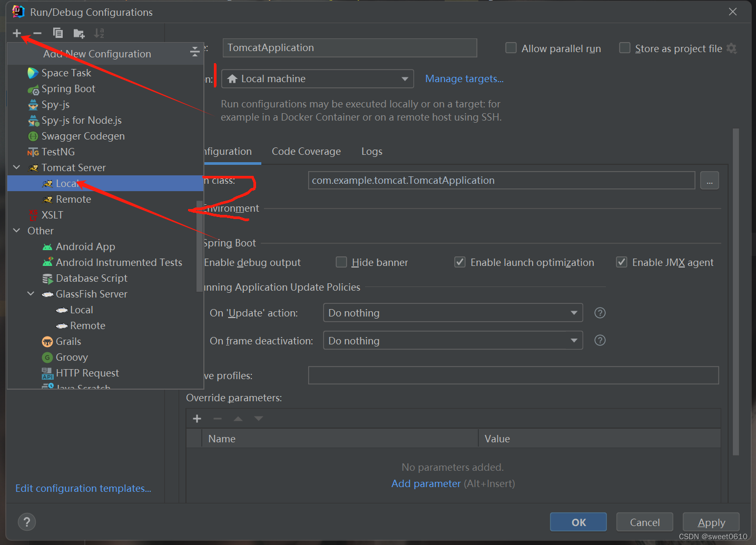Screen dimensions: 756x545
Task: Click the Move into new folder icon
Action: click(79, 34)
